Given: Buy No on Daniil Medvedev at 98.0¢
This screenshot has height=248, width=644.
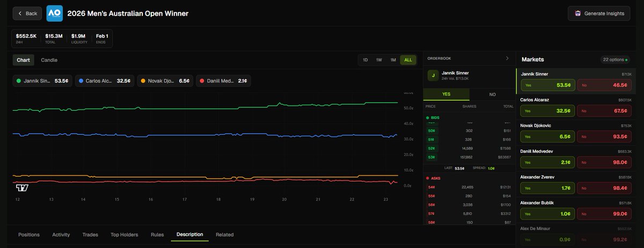Looking at the screenshot, I should pyautogui.click(x=605, y=162).
